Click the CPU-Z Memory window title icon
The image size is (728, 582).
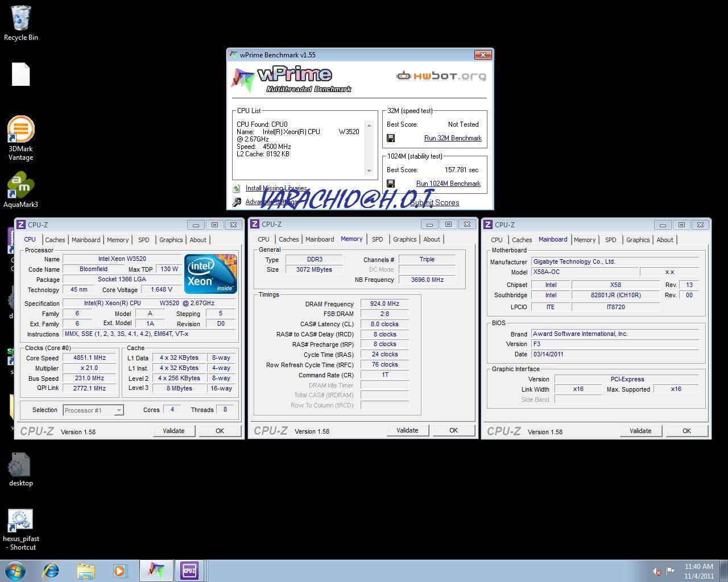255,224
